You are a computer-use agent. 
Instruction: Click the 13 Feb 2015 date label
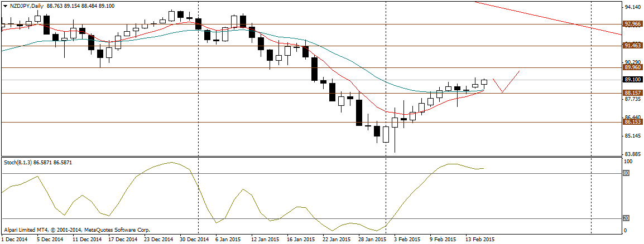click(x=480, y=239)
